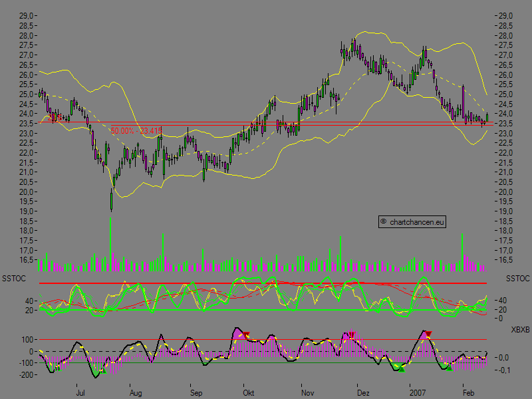Select the green up-triangle between Jul and Aug
The height and width of the screenshot is (399, 532).
tap(103, 371)
